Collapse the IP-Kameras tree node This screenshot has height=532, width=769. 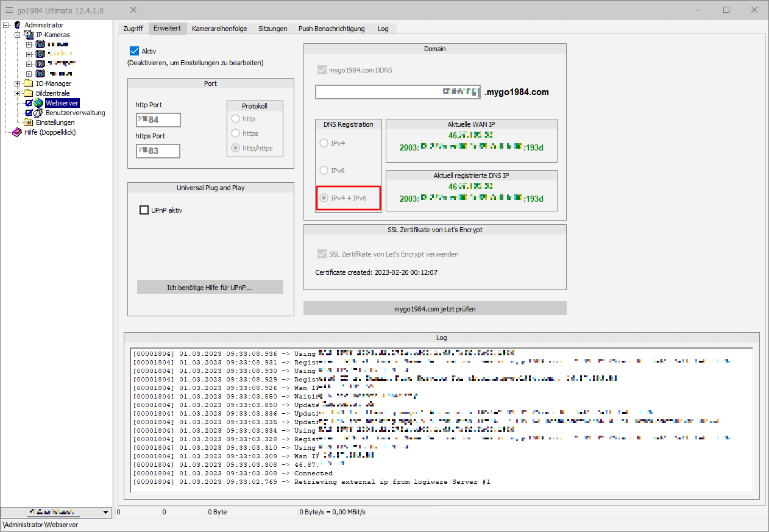(18, 35)
